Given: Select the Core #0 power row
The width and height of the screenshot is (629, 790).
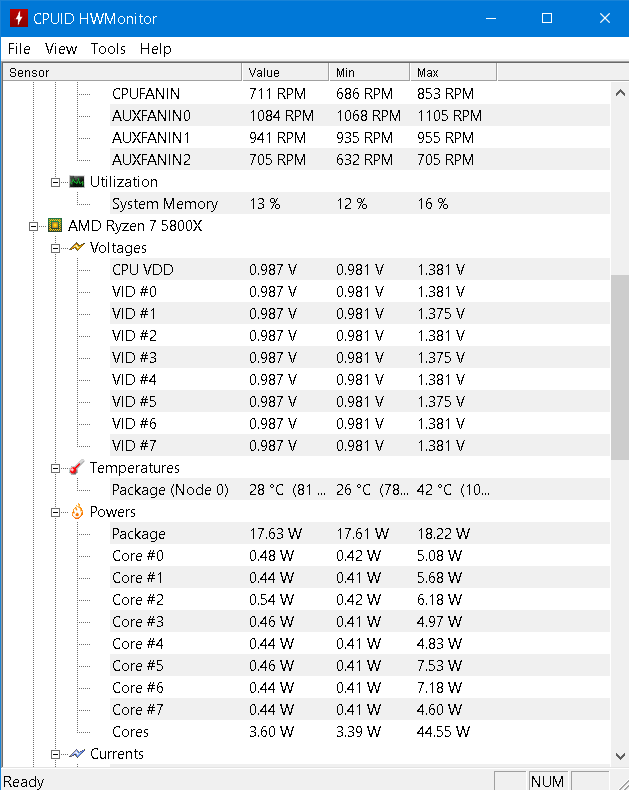Looking at the screenshot, I should tap(360, 556).
